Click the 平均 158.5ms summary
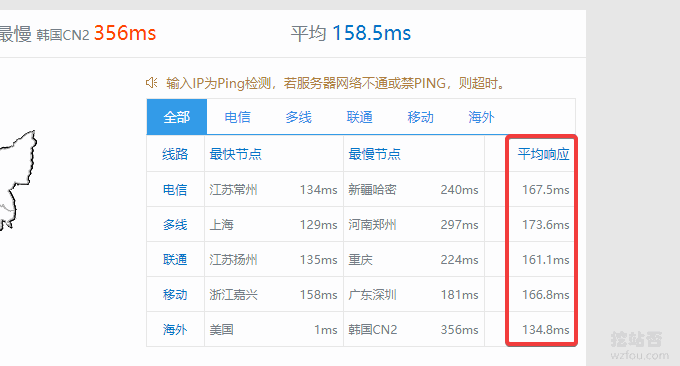The image size is (680, 366). (350, 33)
